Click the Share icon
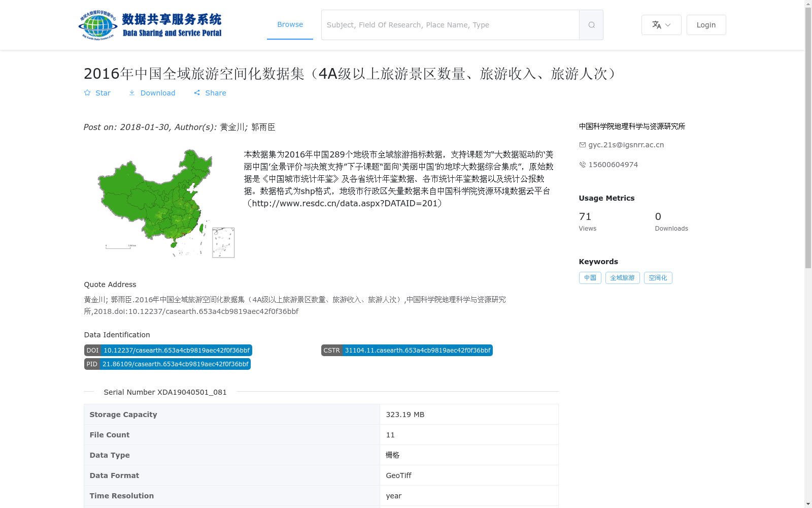The width and height of the screenshot is (812, 508). tap(197, 93)
